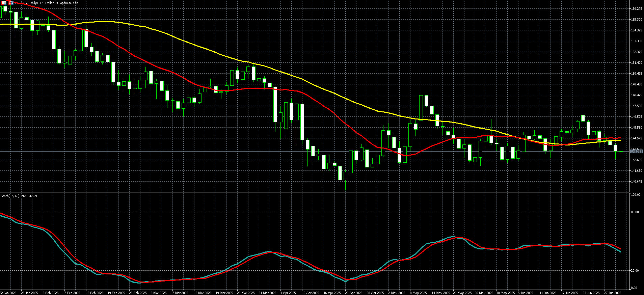The width and height of the screenshot is (644, 295).
Task: Click the 25 Feb 2025 date label
Action: pyautogui.click(x=138, y=293)
